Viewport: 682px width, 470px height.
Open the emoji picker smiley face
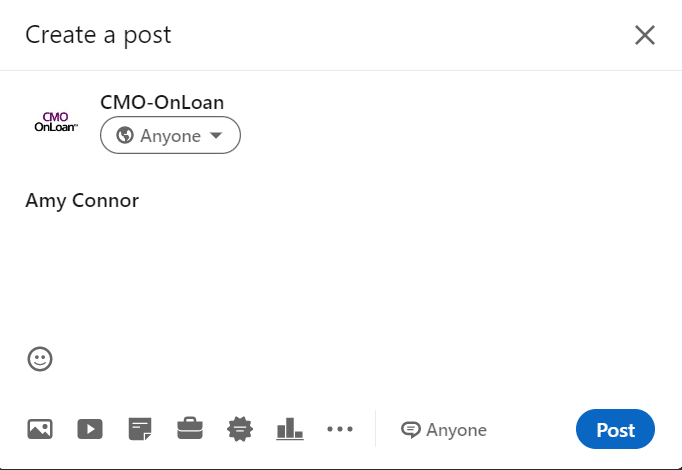[40, 359]
